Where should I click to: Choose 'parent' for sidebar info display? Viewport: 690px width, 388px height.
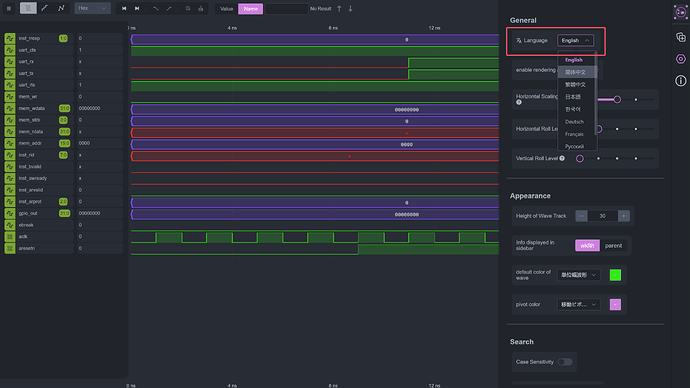pos(613,245)
